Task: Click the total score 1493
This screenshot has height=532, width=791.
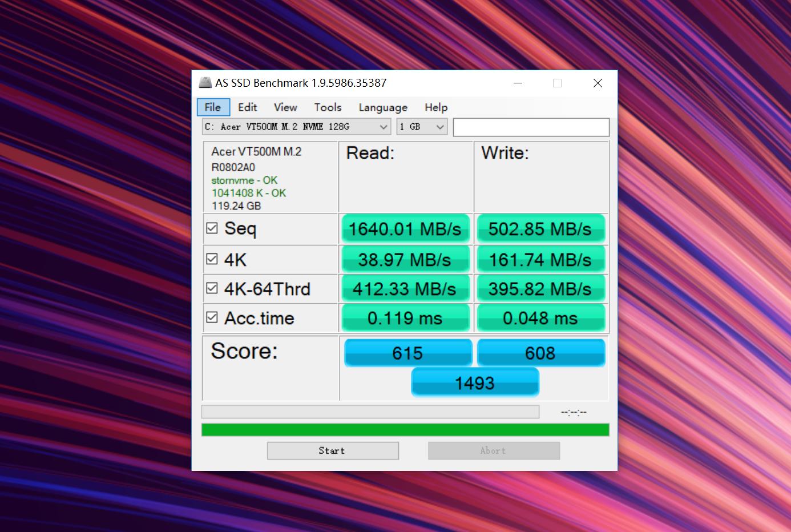Action: point(475,382)
